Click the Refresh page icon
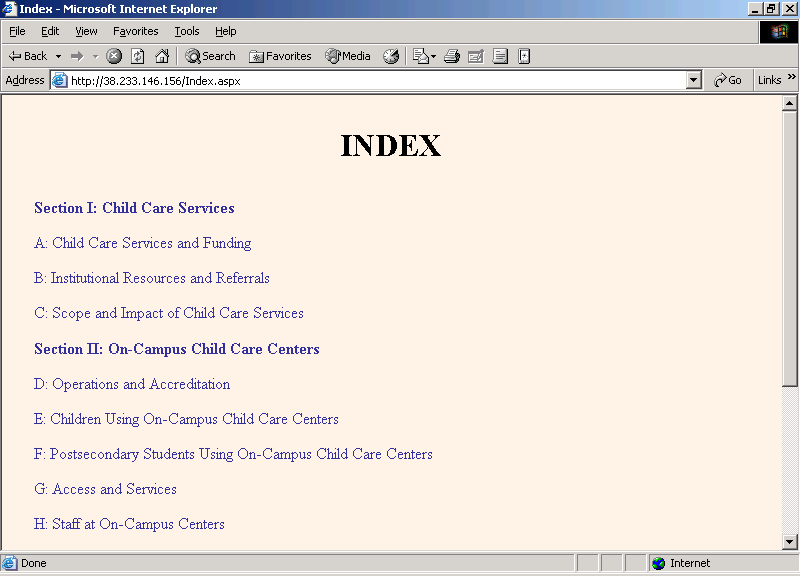The height and width of the screenshot is (576, 800). (138, 56)
